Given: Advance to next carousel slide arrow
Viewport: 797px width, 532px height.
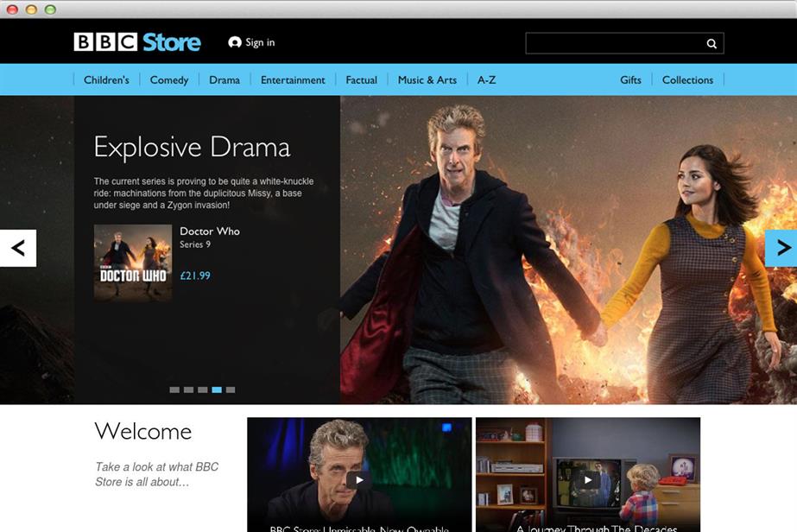Looking at the screenshot, I should (781, 248).
